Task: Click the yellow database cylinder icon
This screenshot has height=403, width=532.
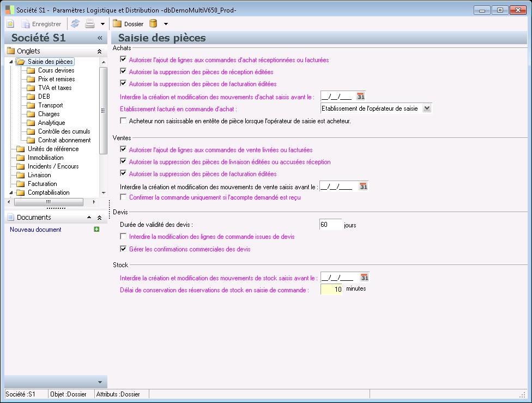Action: [153, 23]
